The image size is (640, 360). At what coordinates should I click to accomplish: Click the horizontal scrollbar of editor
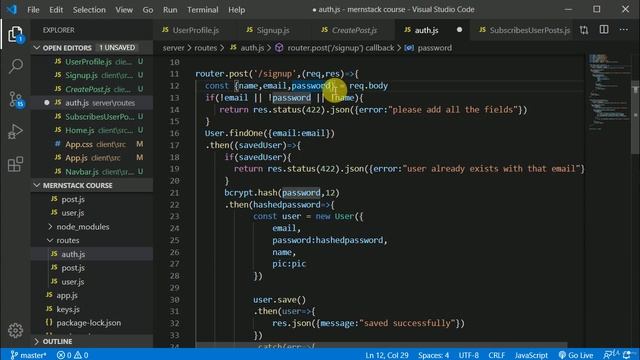coord(381,345)
